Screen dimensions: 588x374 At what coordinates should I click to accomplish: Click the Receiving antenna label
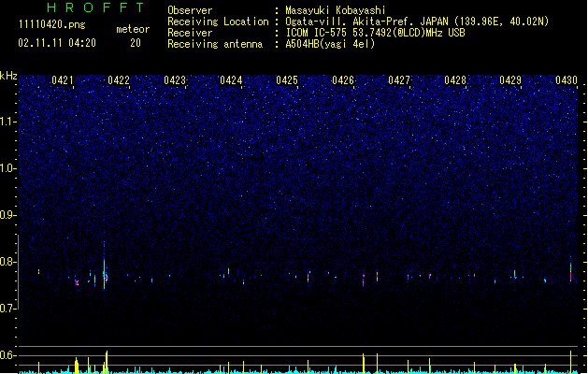click(x=215, y=44)
